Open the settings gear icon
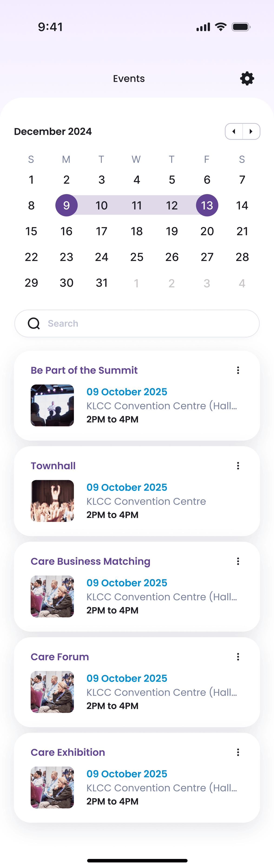Viewport: 274px width, 868px height. coord(247,79)
